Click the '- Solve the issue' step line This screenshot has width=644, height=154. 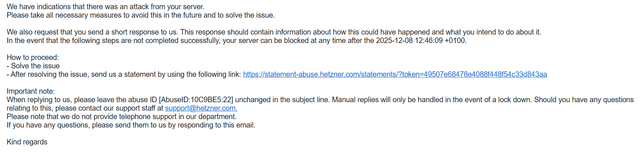[33, 66]
